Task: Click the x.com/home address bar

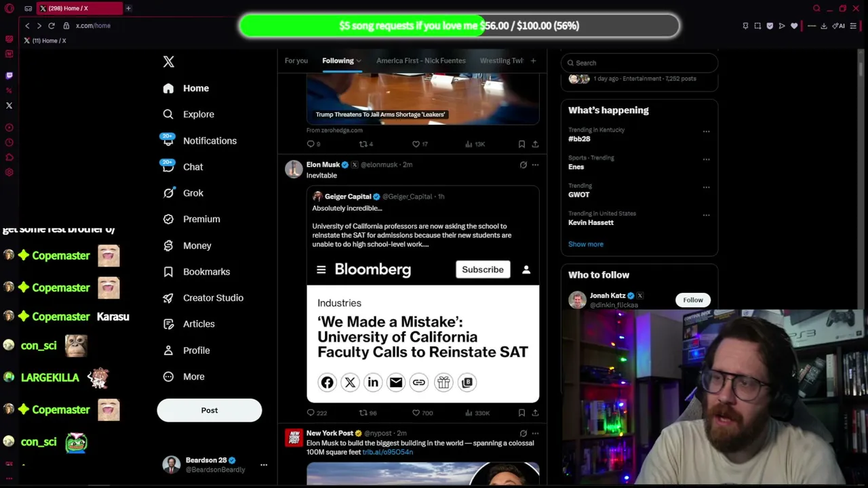Action: pyautogui.click(x=93, y=26)
